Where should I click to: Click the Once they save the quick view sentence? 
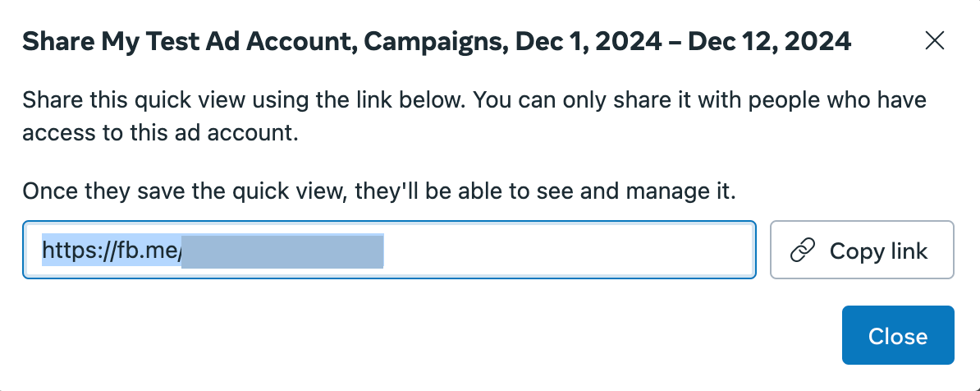click(x=378, y=191)
